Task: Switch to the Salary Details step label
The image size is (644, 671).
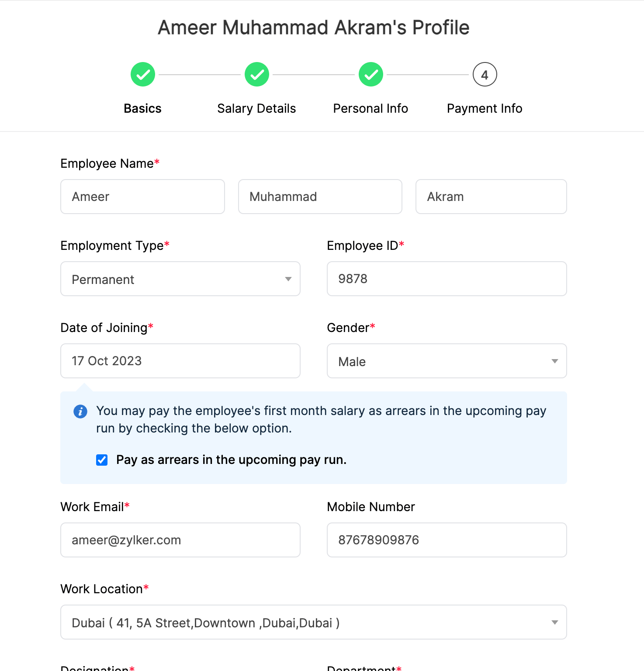Action: point(256,108)
